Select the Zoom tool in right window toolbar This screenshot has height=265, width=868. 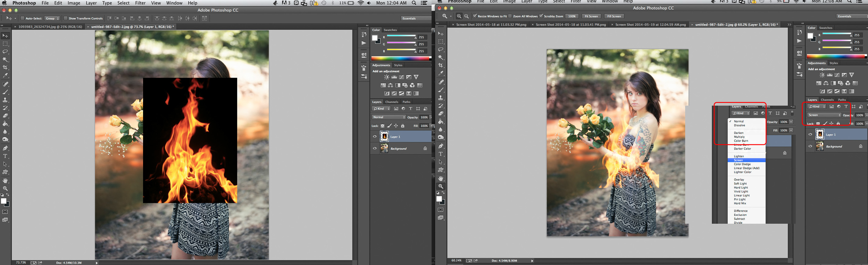pos(441,186)
